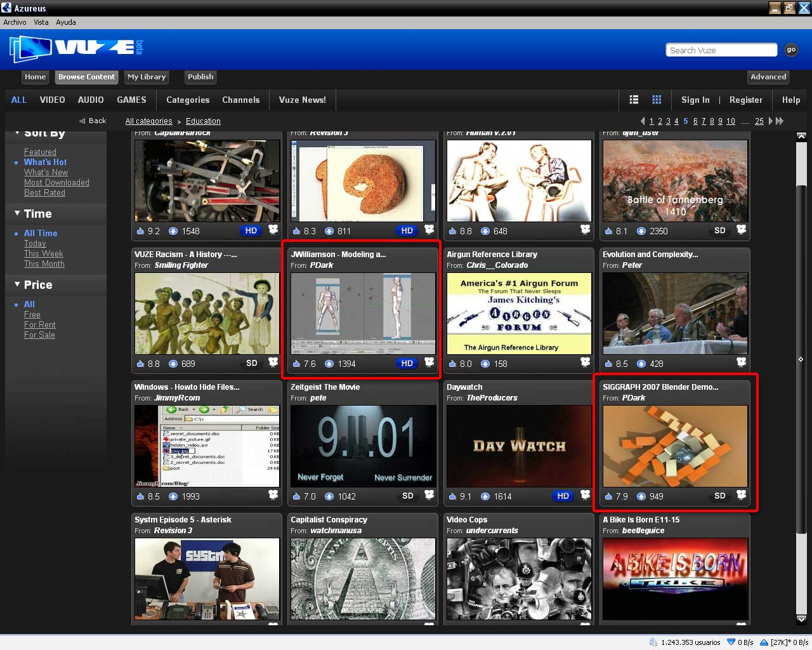Sort by Best Rated
The width and height of the screenshot is (812, 650).
coord(44,192)
